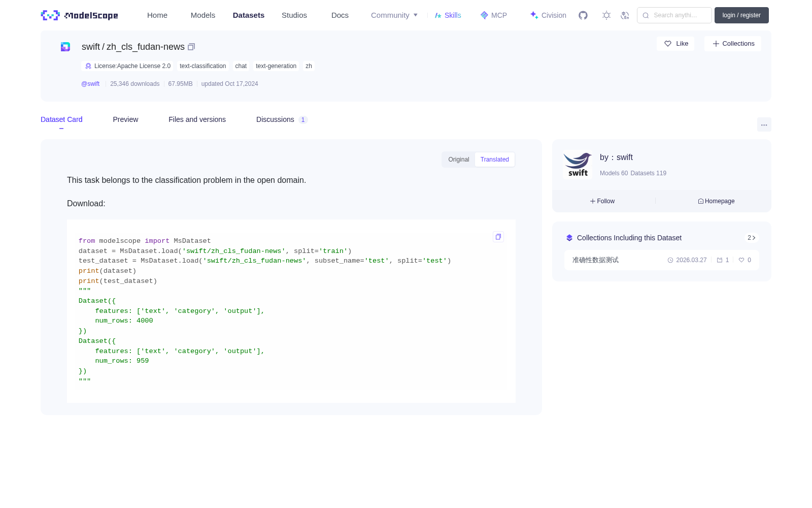Show the Translated dataset card text
The width and height of the screenshot is (812, 508).
(495, 160)
